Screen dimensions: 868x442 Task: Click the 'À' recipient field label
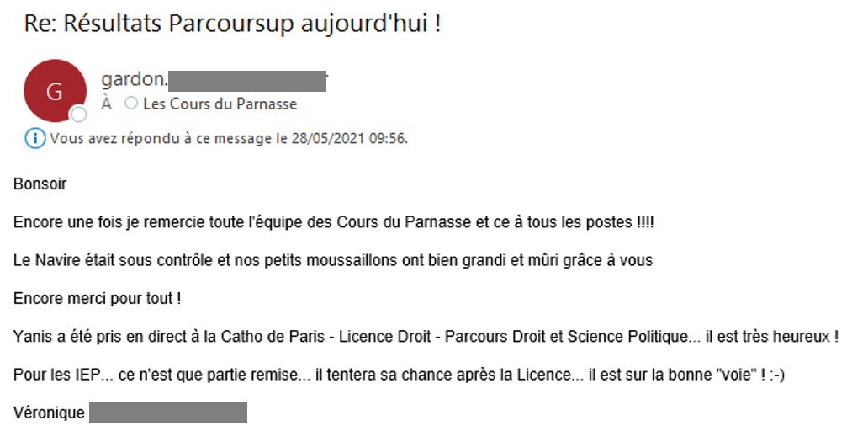coord(106,104)
